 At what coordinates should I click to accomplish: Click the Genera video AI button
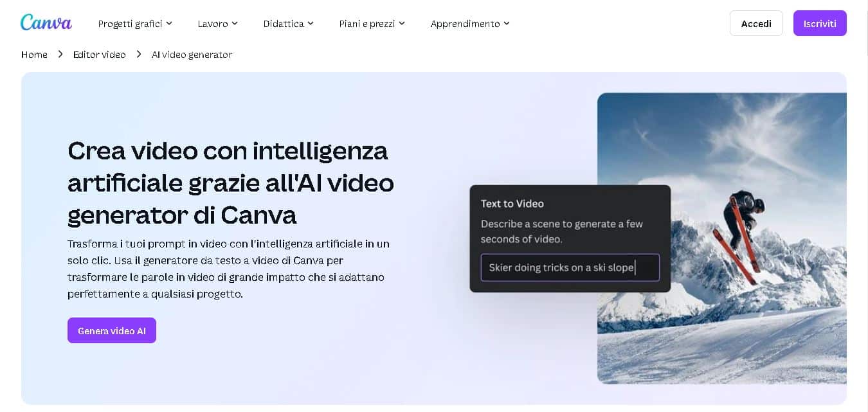(x=111, y=330)
